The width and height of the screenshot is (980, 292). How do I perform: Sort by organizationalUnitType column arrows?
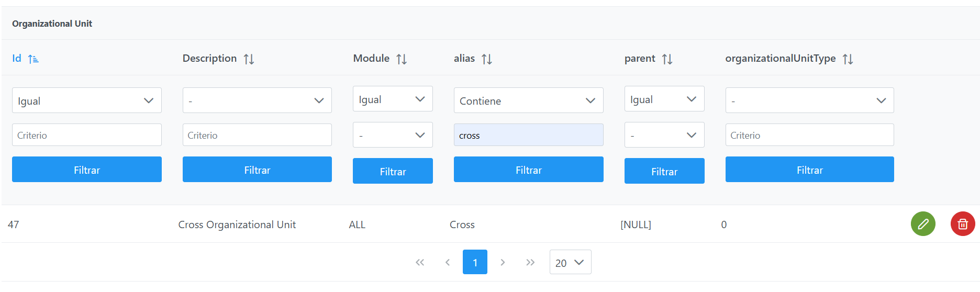pyautogui.click(x=848, y=59)
